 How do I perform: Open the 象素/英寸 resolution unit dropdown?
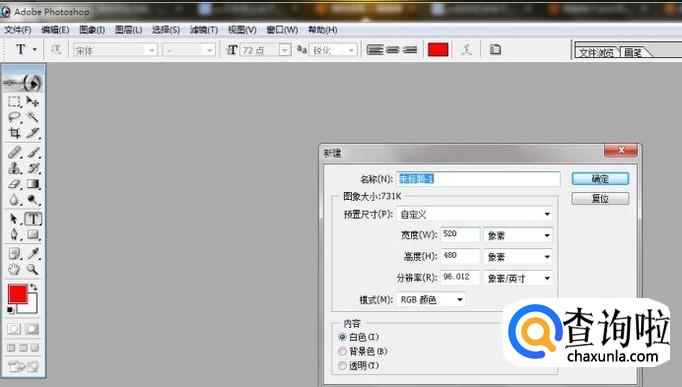point(518,278)
